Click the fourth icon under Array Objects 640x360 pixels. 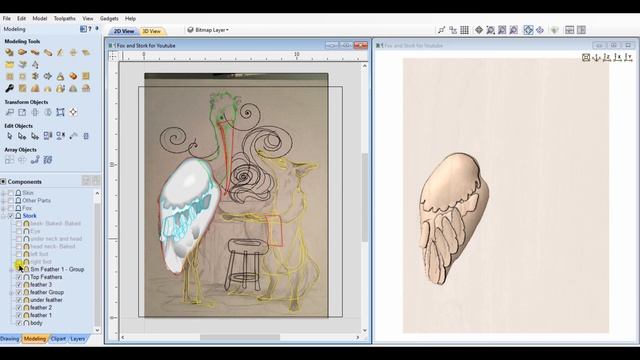click(48, 160)
